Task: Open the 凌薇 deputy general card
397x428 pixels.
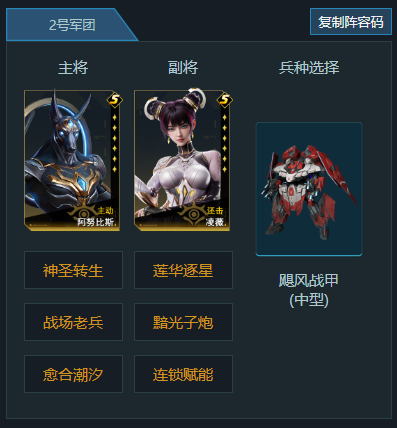Action: coord(182,160)
